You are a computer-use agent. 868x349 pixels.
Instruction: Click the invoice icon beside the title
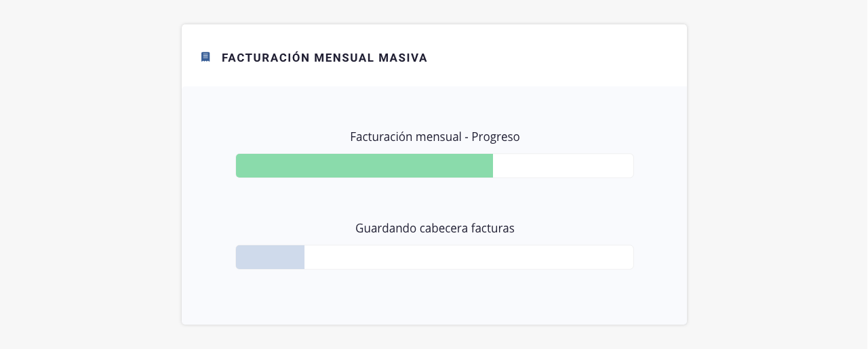point(205,57)
